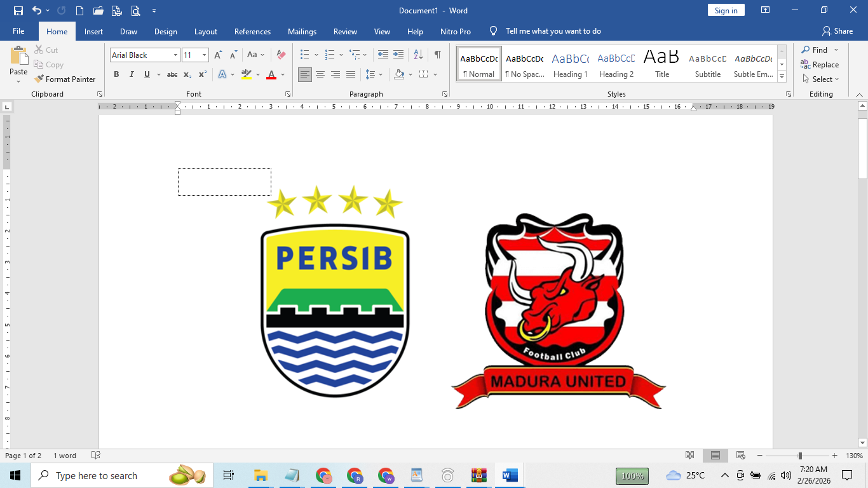The image size is (868, 488).
Task: Apply the Heading 1 style
Action: tap(570, 64)
